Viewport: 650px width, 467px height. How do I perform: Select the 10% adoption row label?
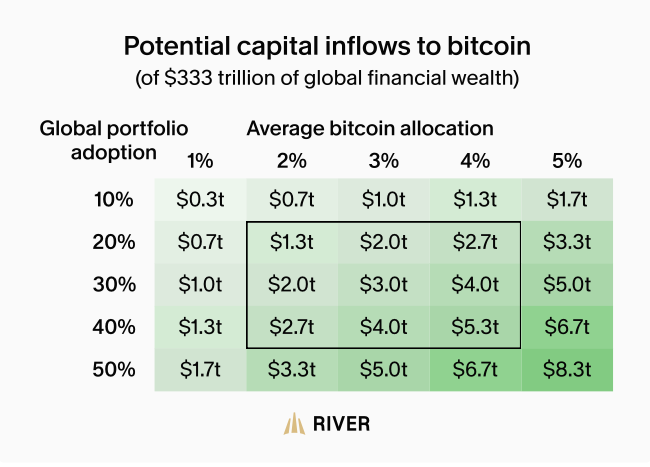coord(114,199)
